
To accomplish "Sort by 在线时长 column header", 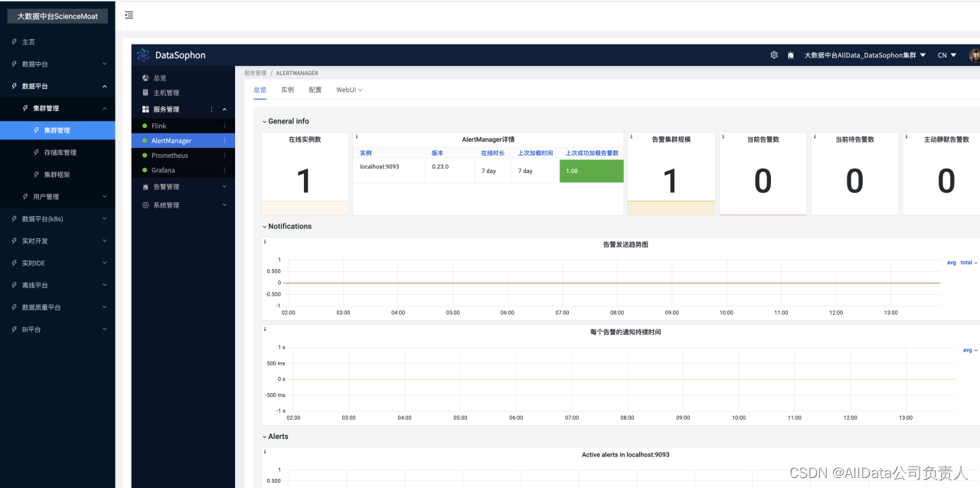I will coord(493,153).
